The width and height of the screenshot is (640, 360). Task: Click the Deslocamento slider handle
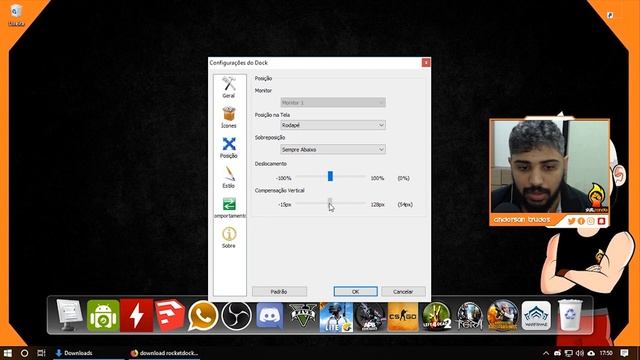pos(330,176)
